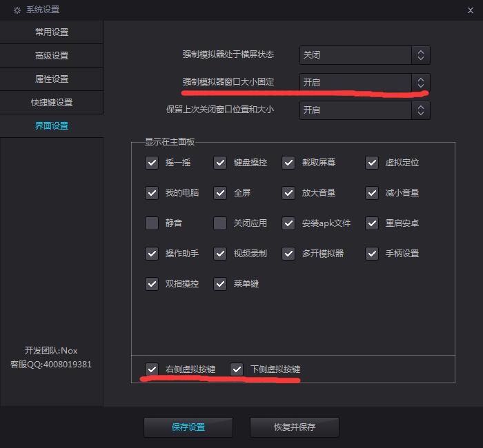Uncheck the 双指操控 checkbox
This screenshot has width=483, height=448.
pos(152,284)
